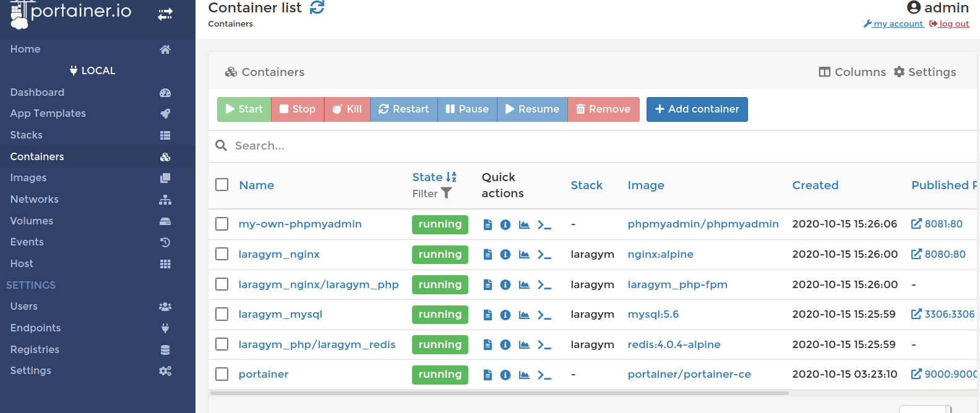
Task: Click the log out link
Action: pyautogui.click(x=949, y=24)
